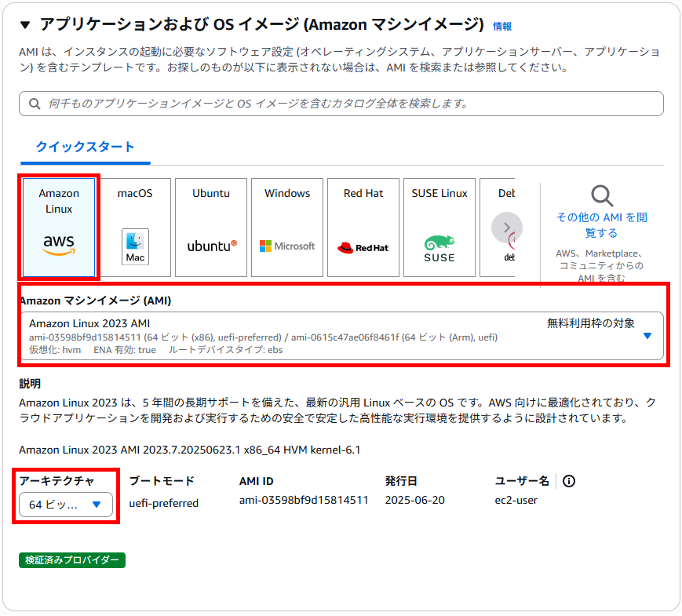The height and width of the screenshot is (616, 682).
Task: Select the macOS AMI card
Action: click(135, 227)
